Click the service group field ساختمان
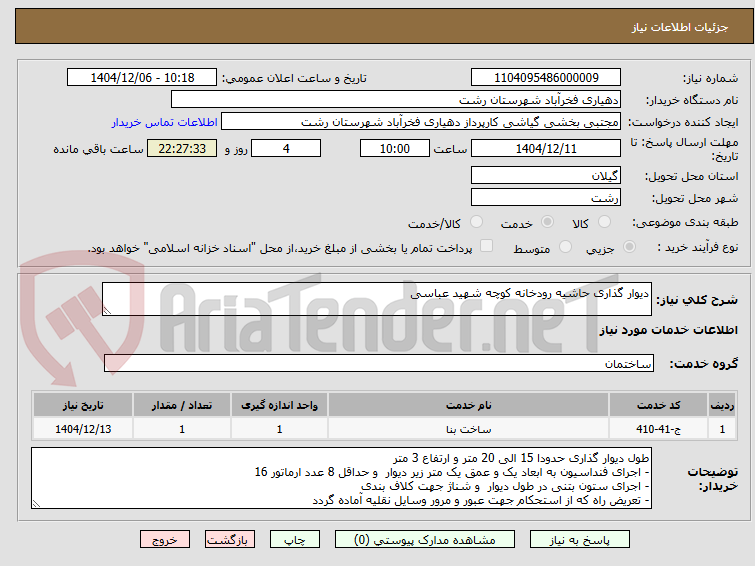 [379, 363]
